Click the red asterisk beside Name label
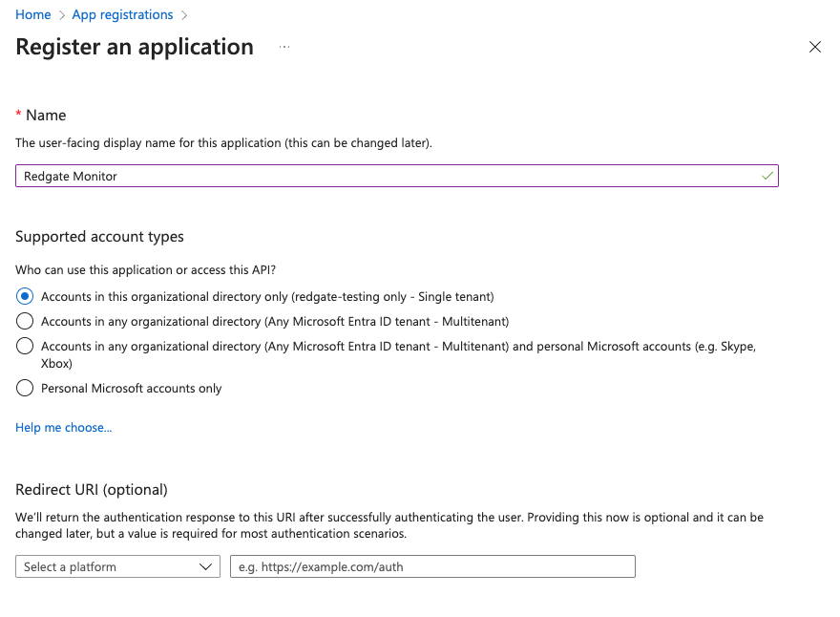The height and width of the screenshot is (617, 840). [18, 116]
